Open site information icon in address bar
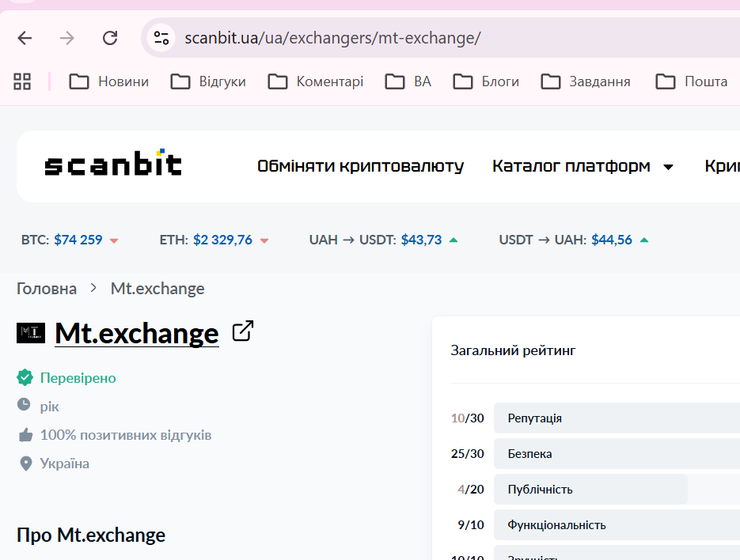Viewport: 740px width, 560px height. (161, 38)
